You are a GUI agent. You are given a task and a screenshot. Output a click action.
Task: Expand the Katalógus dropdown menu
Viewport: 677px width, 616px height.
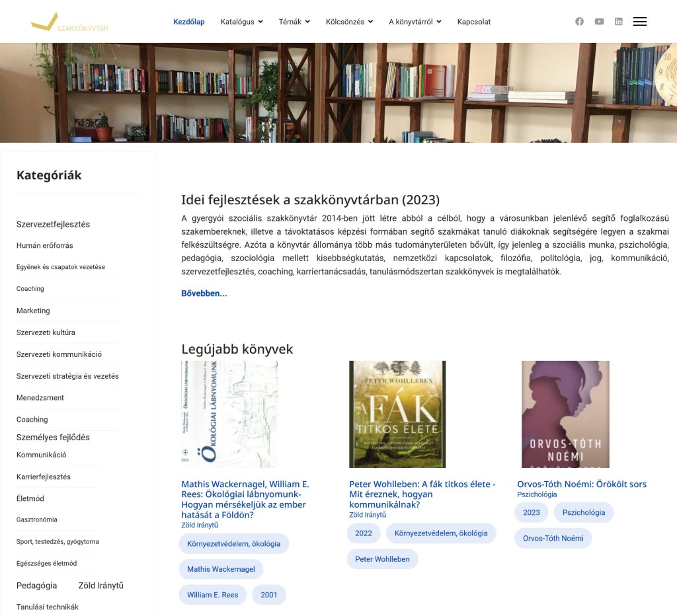(241, 22)
